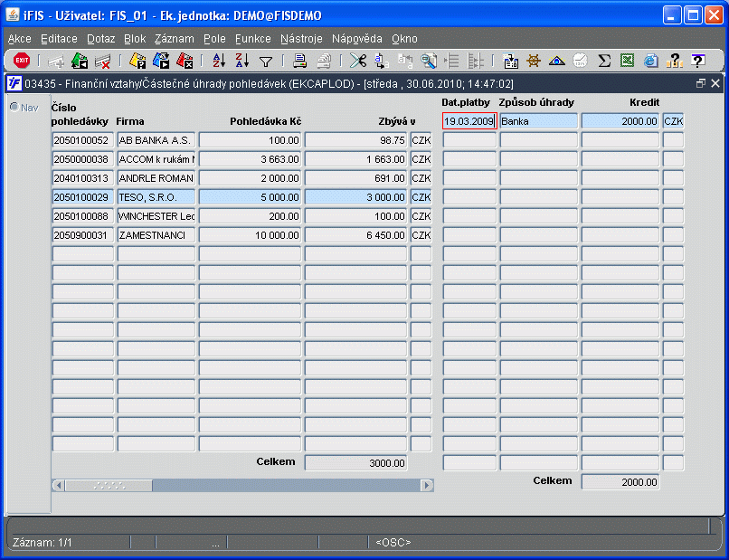
Task: Click the context help question mark icon
Action: (698, 61)
